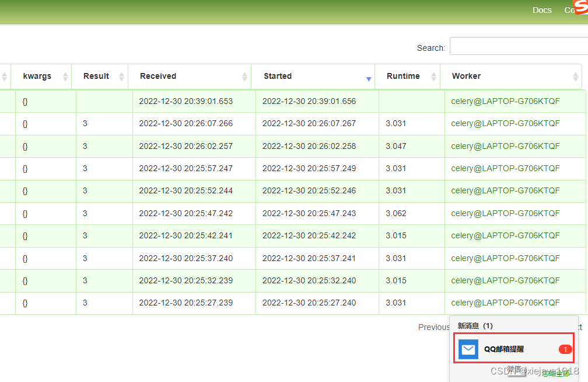Open the QQ邮箱提醒 notification

(504, 349)
